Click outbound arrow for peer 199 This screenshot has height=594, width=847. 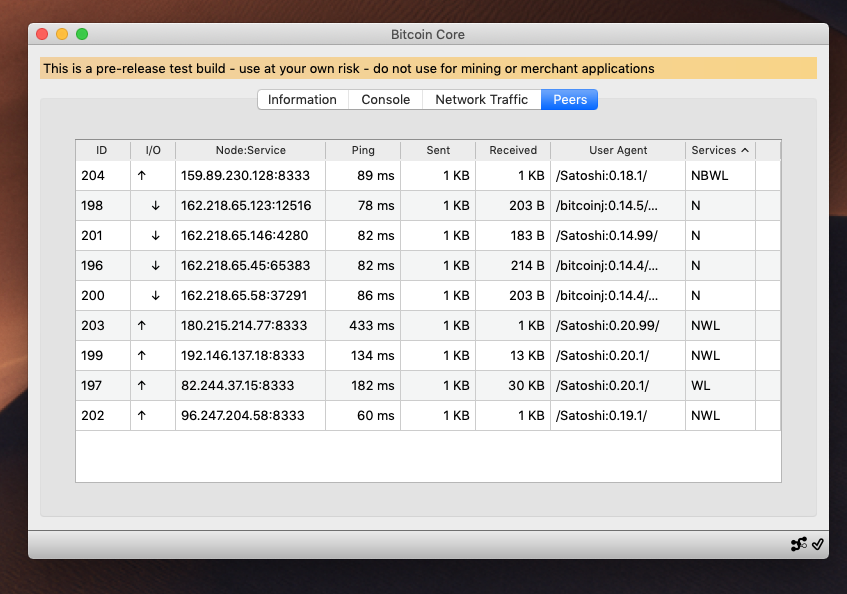[142, 355]
